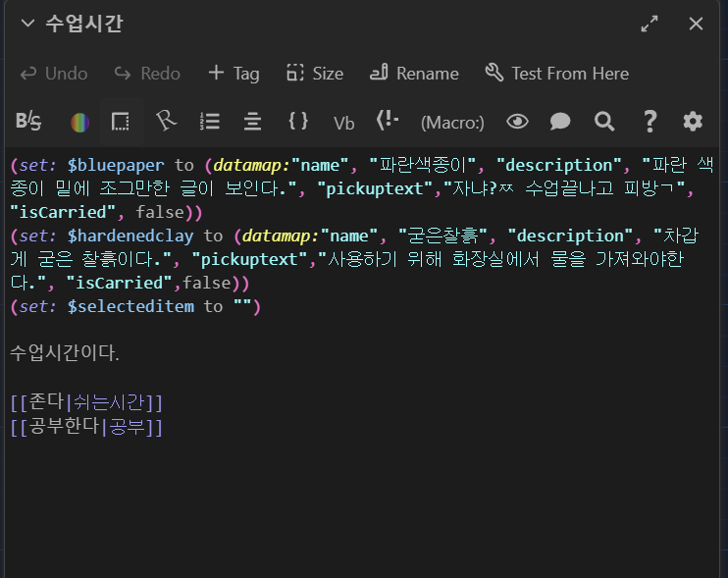This screenshot has height=578, width=728.
Task: Close the 수업시간 passage editor
Action: (x=696, y=24)
